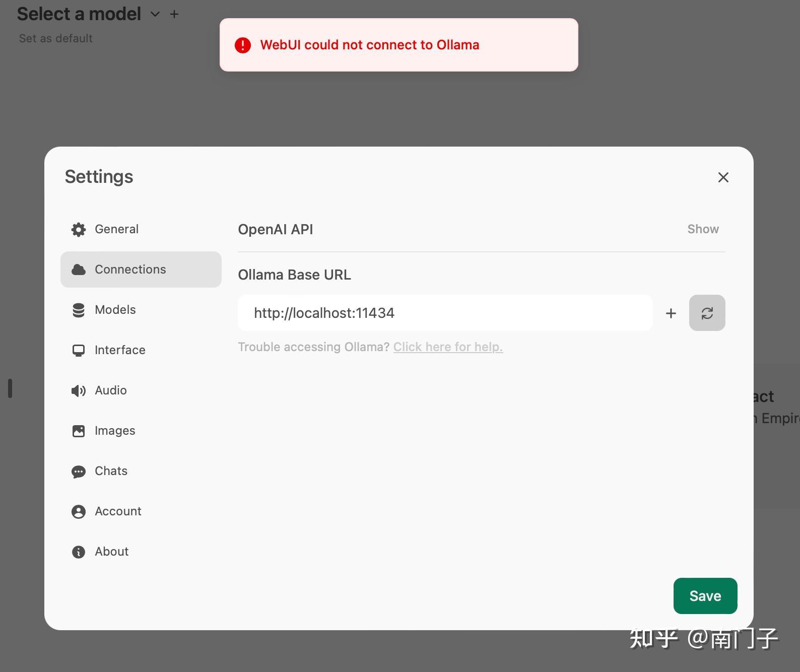Click the Set as default link

56,38
